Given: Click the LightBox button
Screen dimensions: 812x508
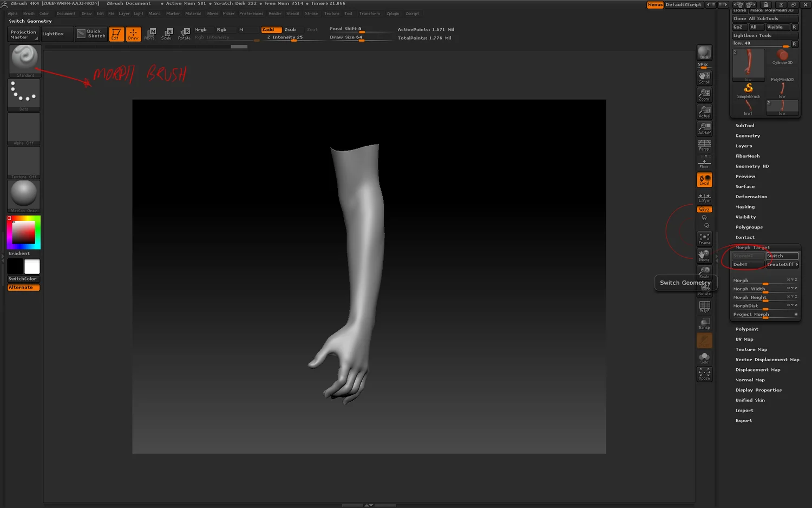Looking at the screenshot, I should (x=56, y=34).
